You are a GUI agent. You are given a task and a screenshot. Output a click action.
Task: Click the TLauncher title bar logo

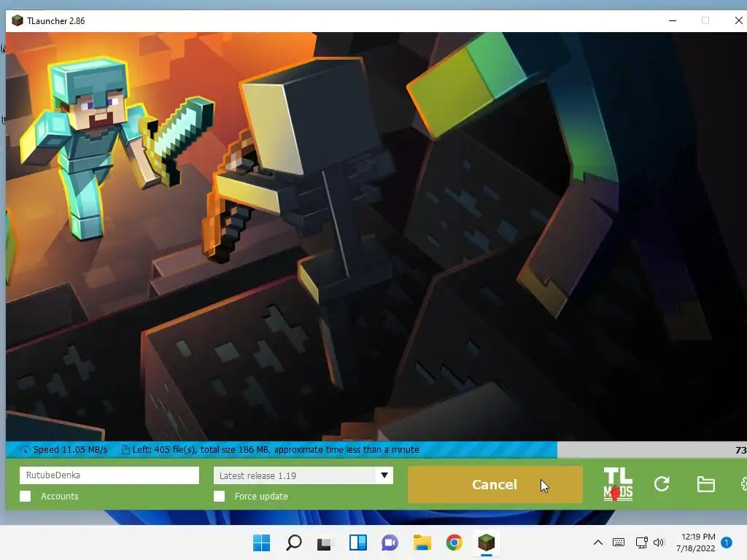[18, 20]
